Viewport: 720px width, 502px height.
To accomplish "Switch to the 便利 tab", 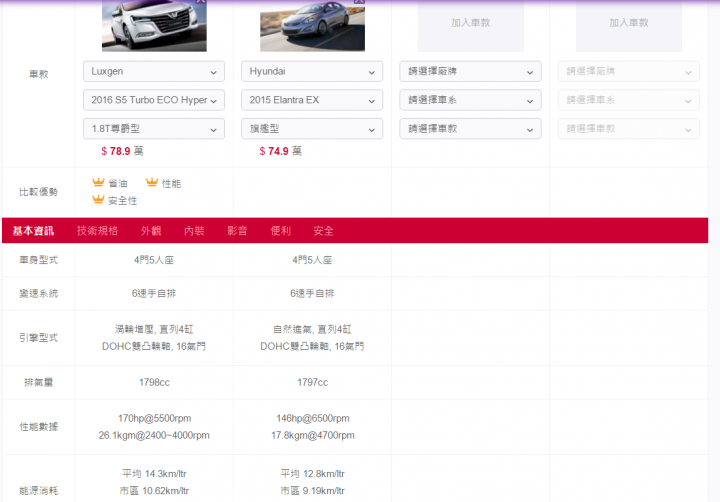I will [281, 231].
